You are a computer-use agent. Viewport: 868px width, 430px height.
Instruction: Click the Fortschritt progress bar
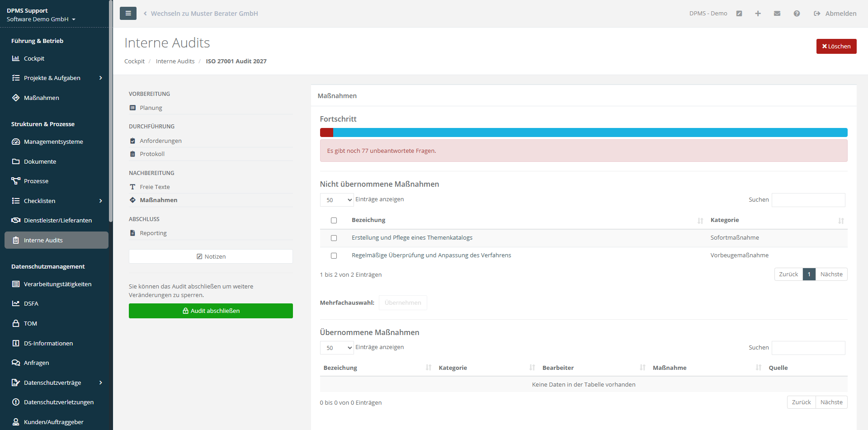583,132
